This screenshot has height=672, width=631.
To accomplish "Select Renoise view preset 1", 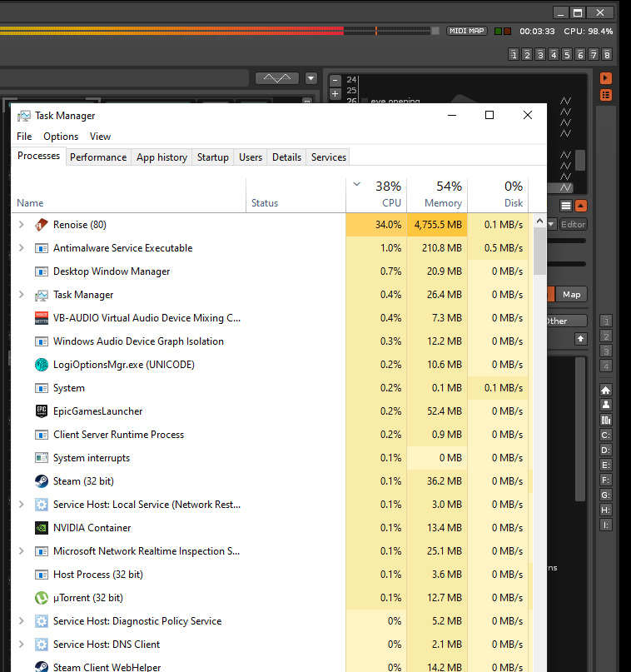I will pos(514,54).
